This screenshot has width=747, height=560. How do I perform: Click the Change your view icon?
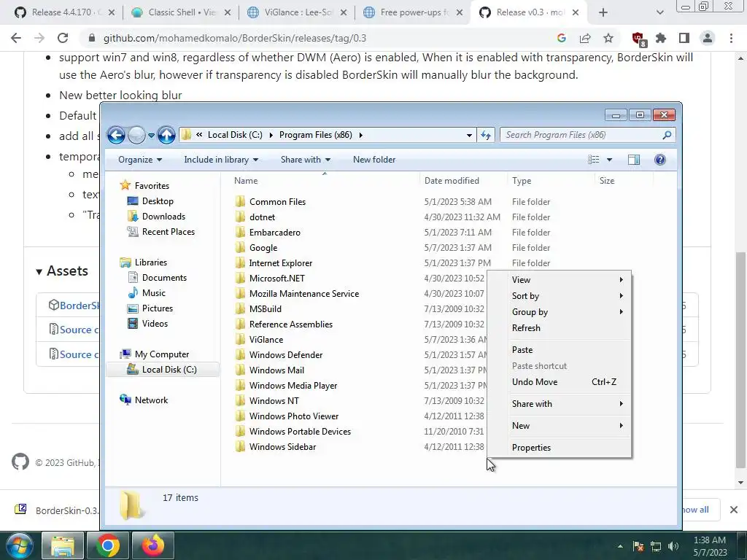593,160
